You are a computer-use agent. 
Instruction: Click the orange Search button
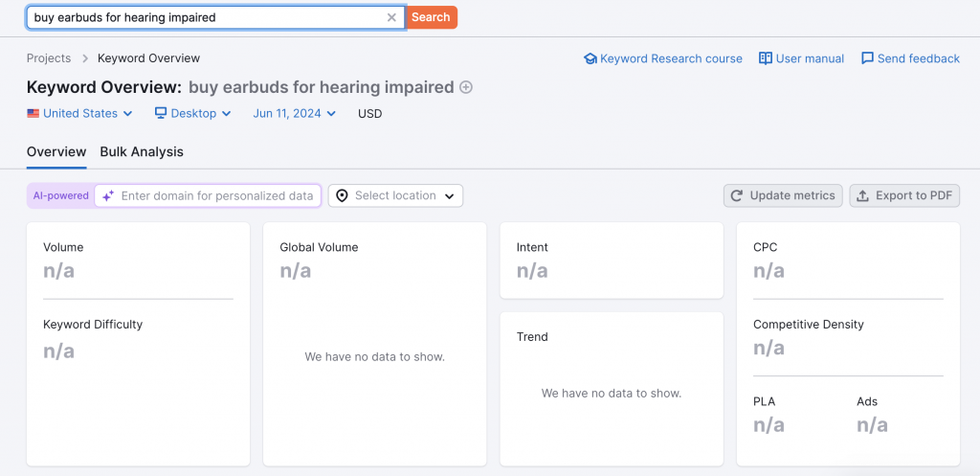(x=432, y=17)
